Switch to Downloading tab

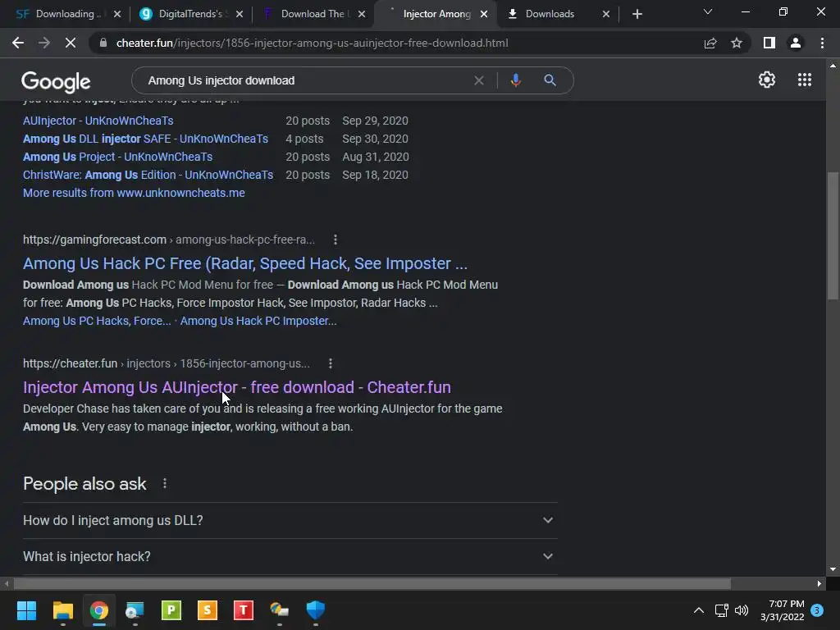pyautogui.click(x=67, y=14)
